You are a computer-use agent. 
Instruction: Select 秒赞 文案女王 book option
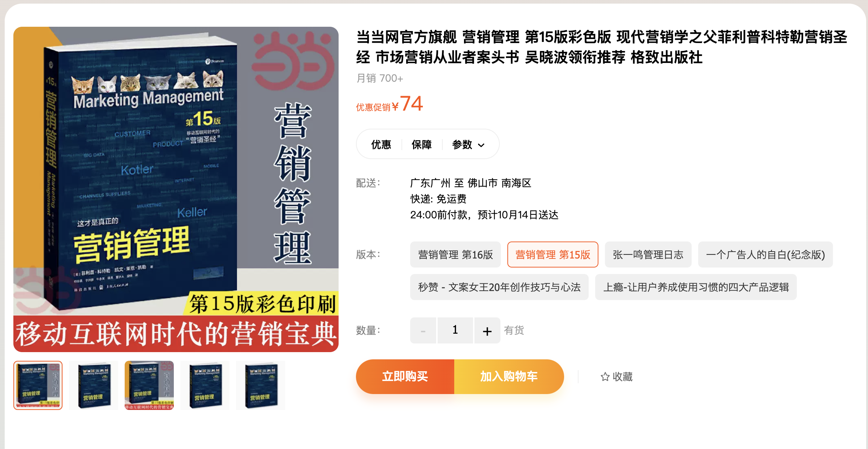499,287
